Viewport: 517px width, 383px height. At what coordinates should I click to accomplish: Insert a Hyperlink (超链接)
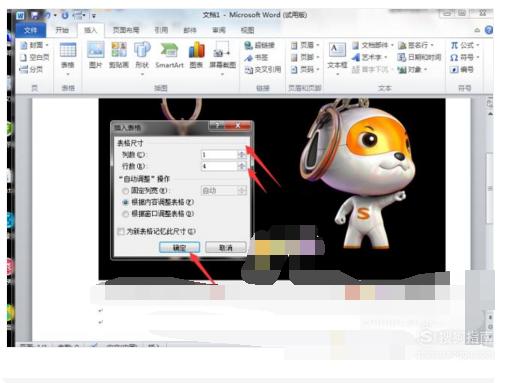pyautogui.click(x=259, y=45)
